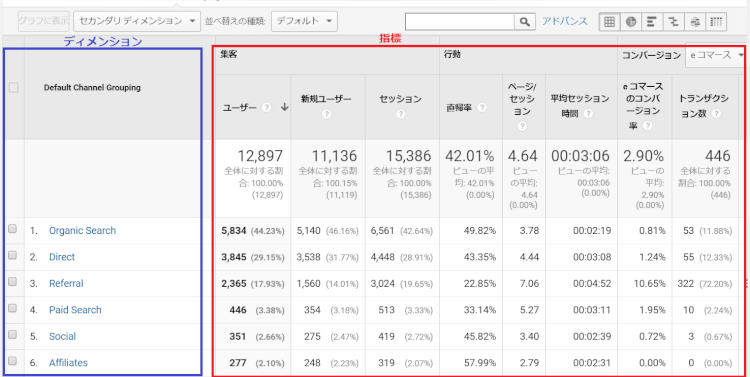Screen dimensions: 750x377
Task: Sort by the セッション column header
Action: pyautogui.click(x=400, y=99)
